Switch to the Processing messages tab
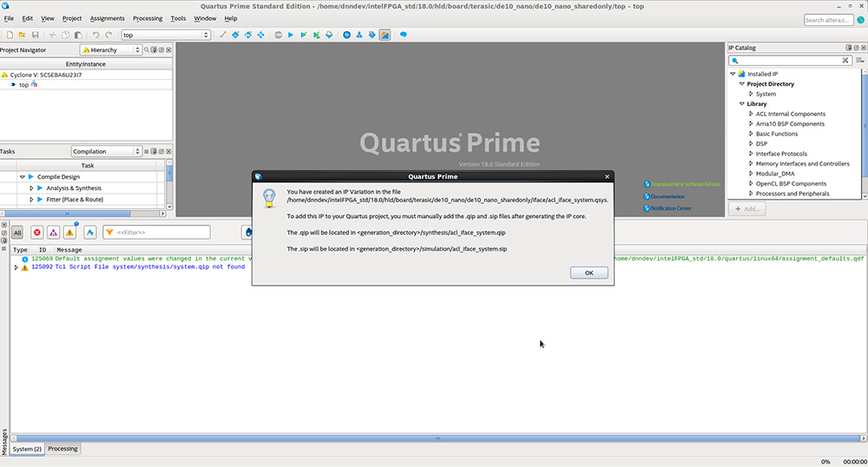 pos(62,449)
